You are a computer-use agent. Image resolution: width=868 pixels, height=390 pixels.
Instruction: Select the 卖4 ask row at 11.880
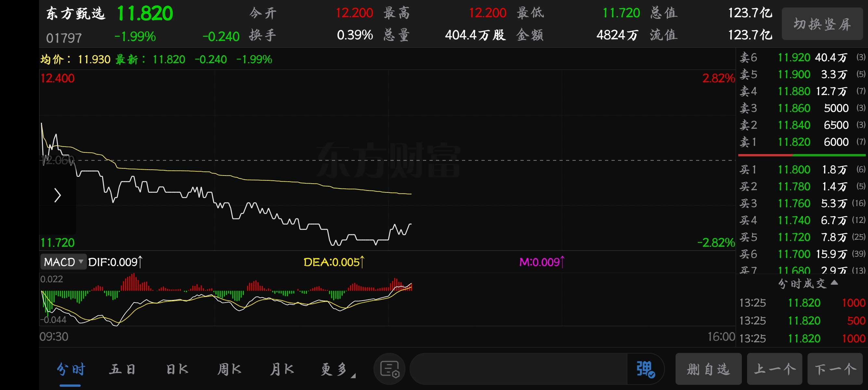click(802, 91)
